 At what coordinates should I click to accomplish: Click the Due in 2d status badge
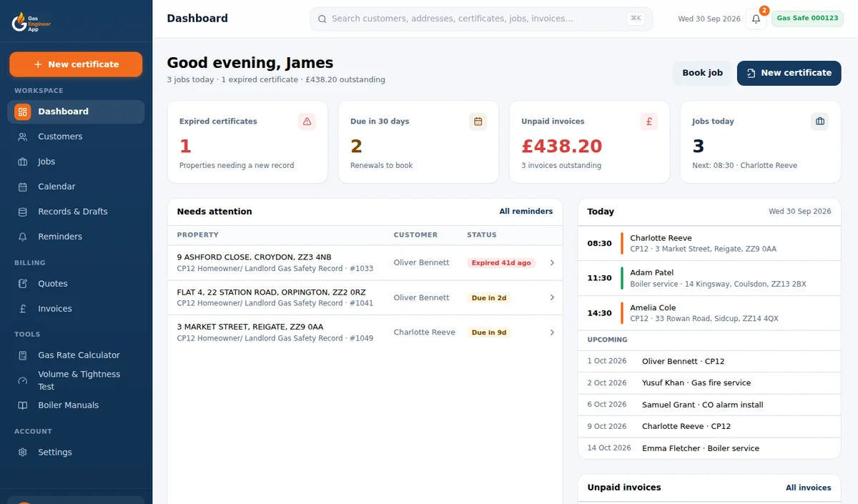(x=489, y=298)
